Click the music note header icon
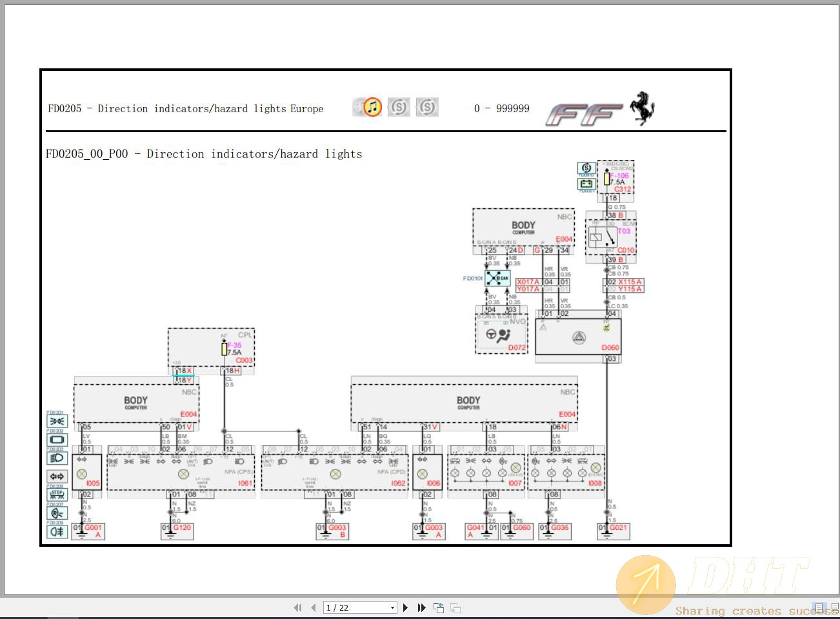Image resolution: width=840 pixels, height=619 pixels. pyautogui.click(x=372, y=107)
